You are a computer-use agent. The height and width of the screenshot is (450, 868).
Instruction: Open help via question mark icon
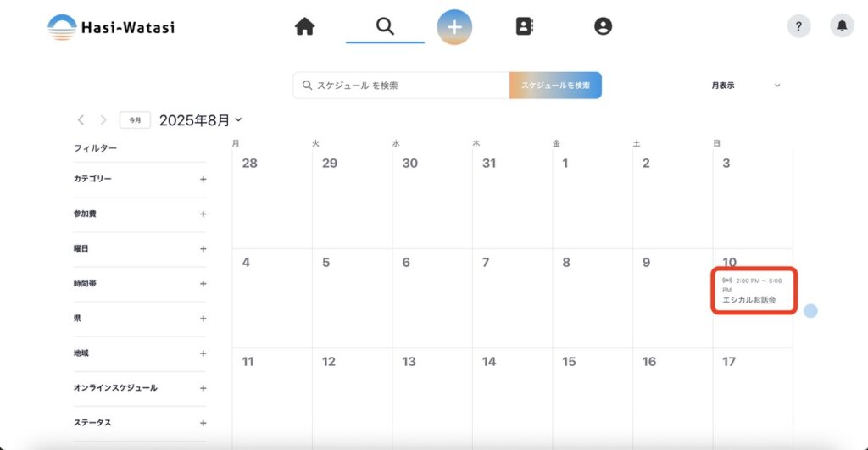click(x=798, y=26)
